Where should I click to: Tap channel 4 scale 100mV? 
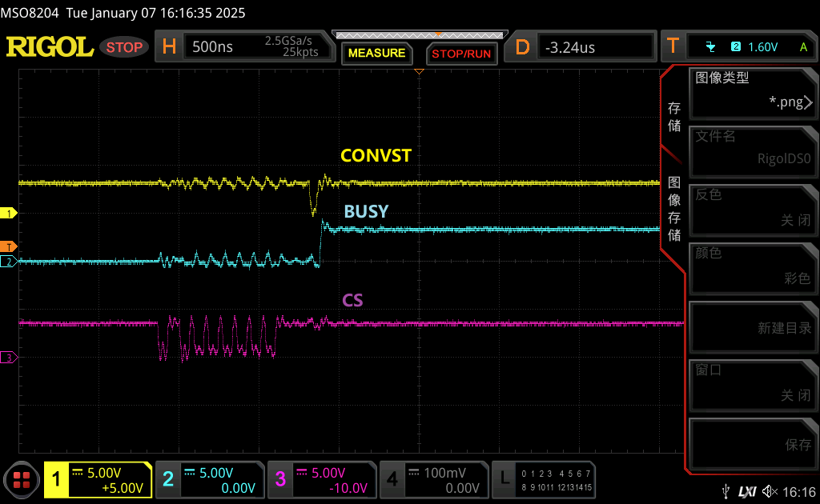tap(444, 473)
